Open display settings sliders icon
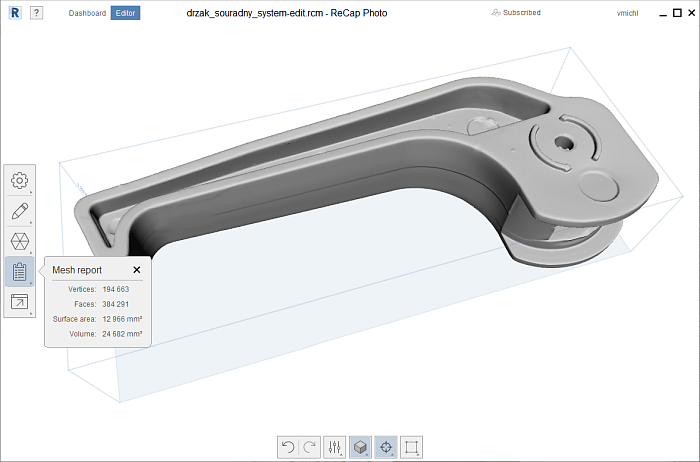The height and width of the screenshot is (462, 700). (x=334, y=447)
